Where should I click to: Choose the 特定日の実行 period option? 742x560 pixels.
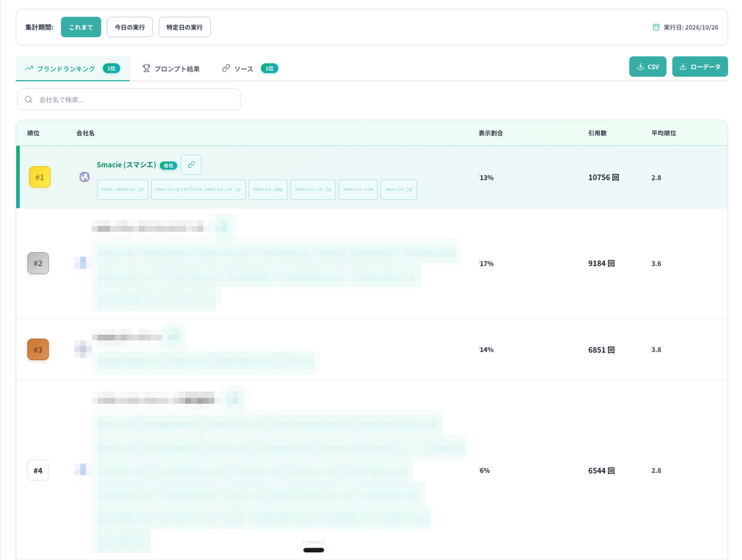point(185,27)
